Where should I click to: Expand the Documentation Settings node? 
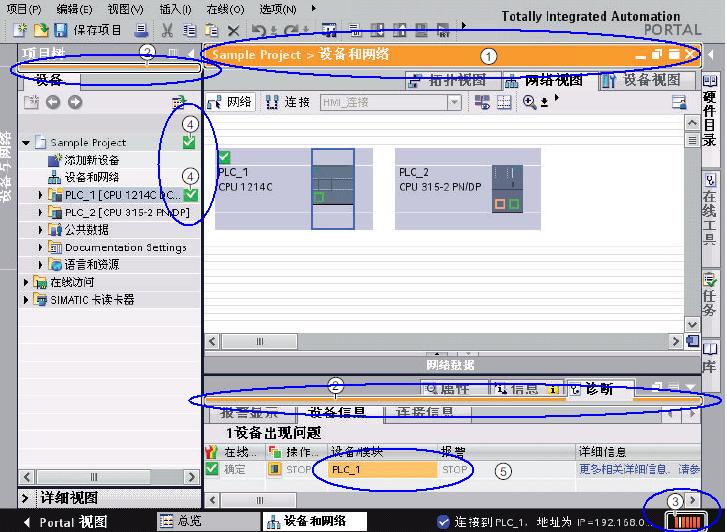click(40, 247)
